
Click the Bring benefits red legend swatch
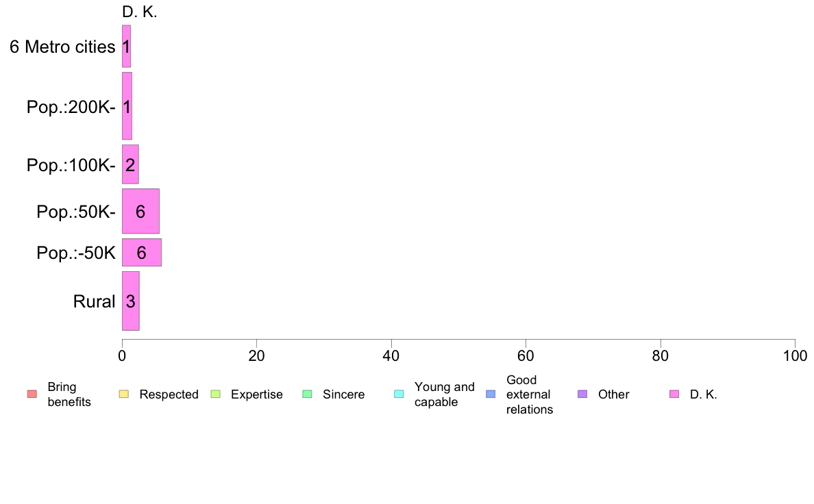point(32,394)
